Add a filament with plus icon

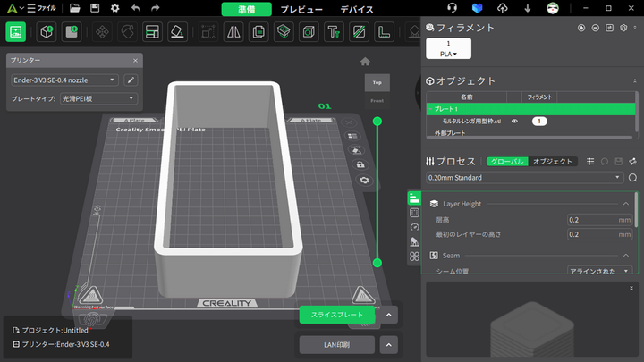[x=581, y=28]
